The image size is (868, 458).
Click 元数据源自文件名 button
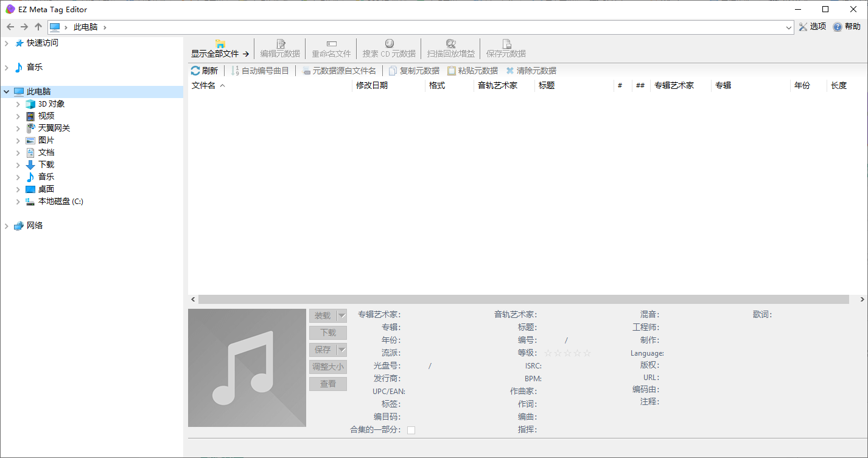(339, 71)
